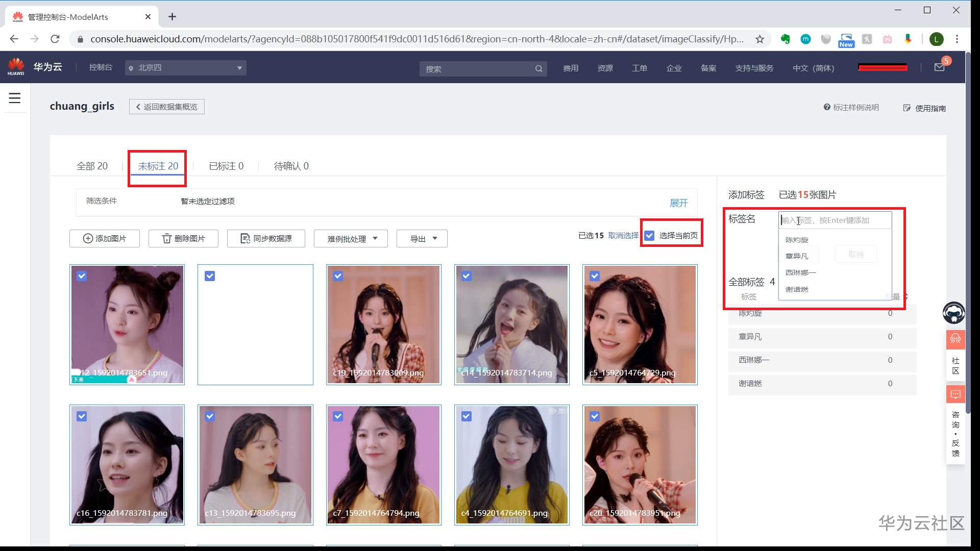Click the search magnifier icon
This screenshot has height=551, width=980.
538,69
